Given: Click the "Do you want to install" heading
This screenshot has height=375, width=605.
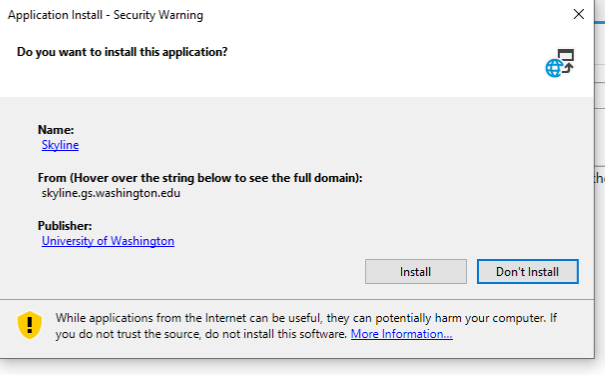Looking at the screenshot, I should click(122, 52).
